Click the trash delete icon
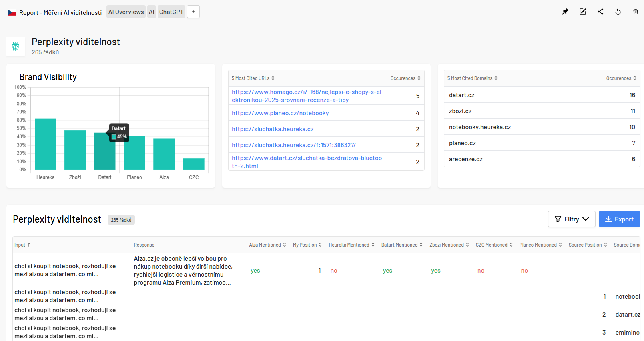This screenshot has width=644, height=341. pos(635,12)
